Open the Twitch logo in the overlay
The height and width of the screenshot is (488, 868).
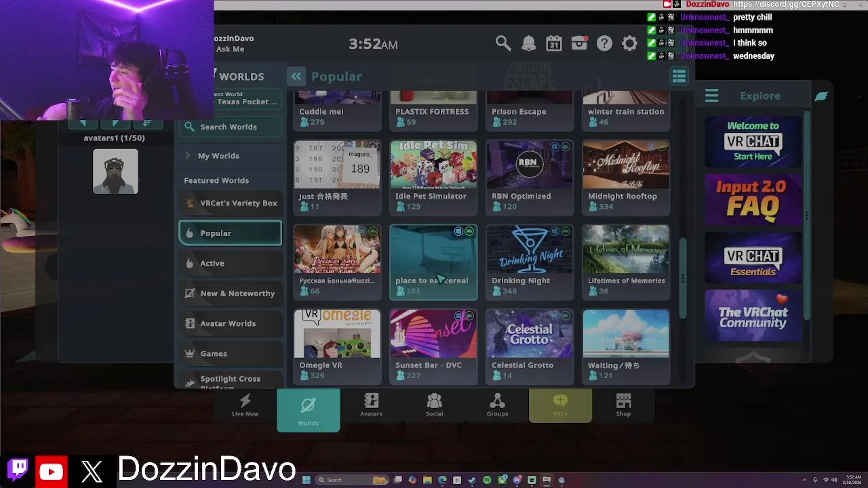click(x=19, y=470)
